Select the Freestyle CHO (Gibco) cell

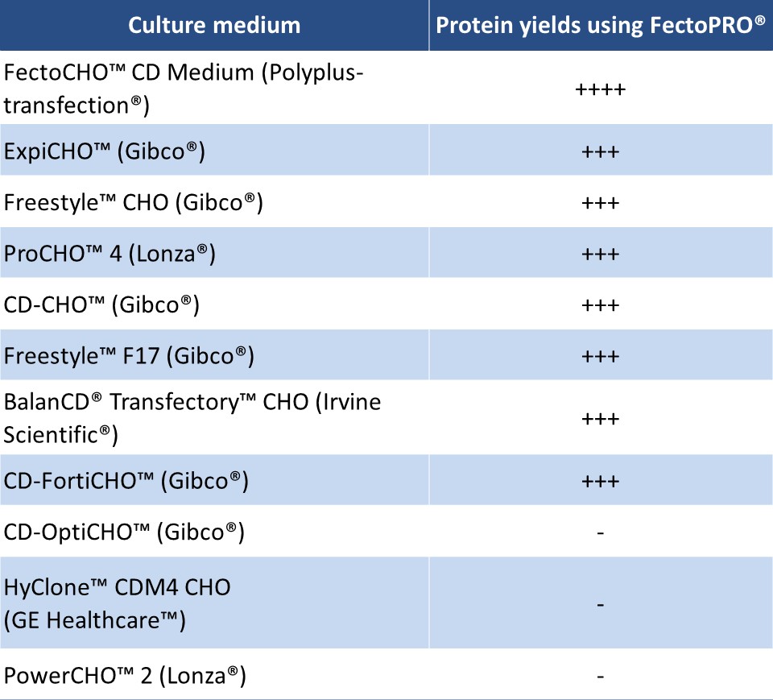134,202
